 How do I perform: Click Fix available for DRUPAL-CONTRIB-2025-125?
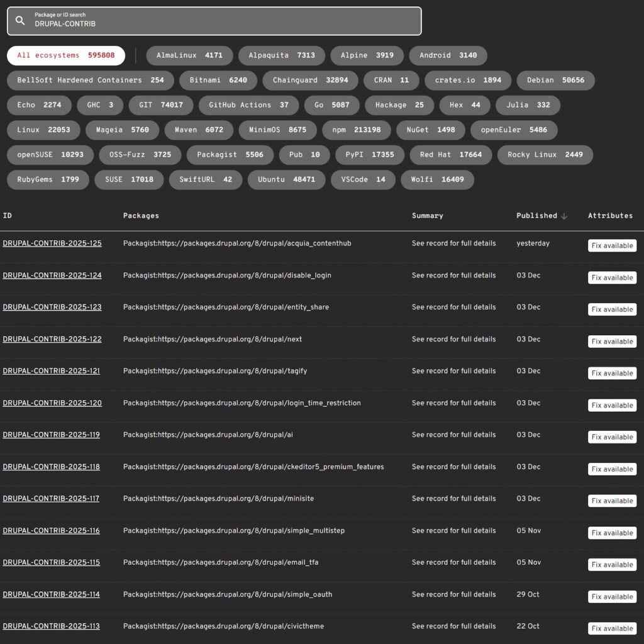[x=611, y=245]
